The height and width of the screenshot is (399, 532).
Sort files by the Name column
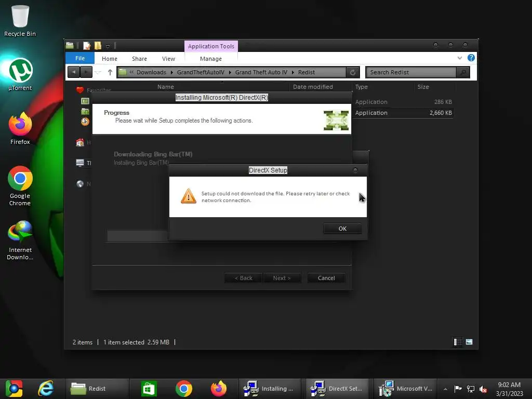pyautogui.click(x=166, y=87)
